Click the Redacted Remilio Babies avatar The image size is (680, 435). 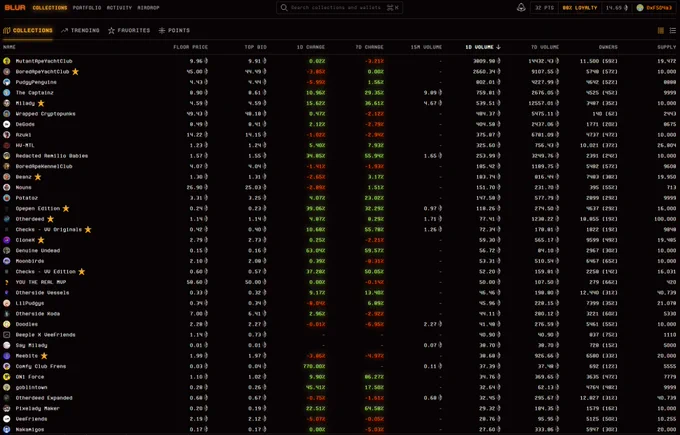tap(7, 156)
